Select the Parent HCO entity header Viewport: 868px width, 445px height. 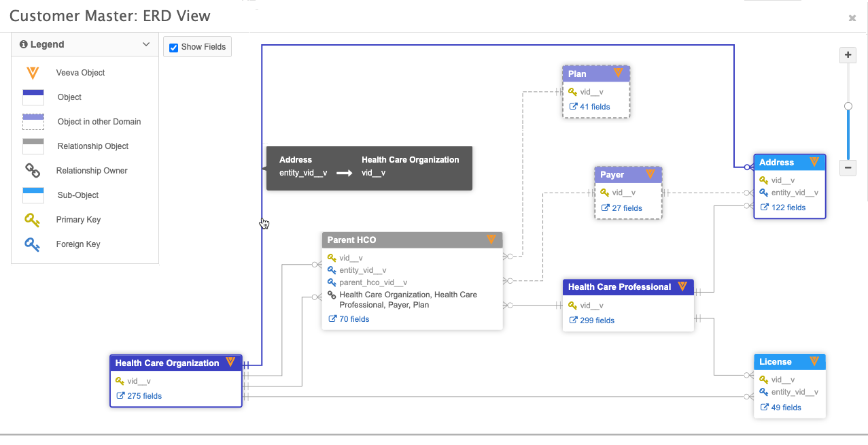412,240
